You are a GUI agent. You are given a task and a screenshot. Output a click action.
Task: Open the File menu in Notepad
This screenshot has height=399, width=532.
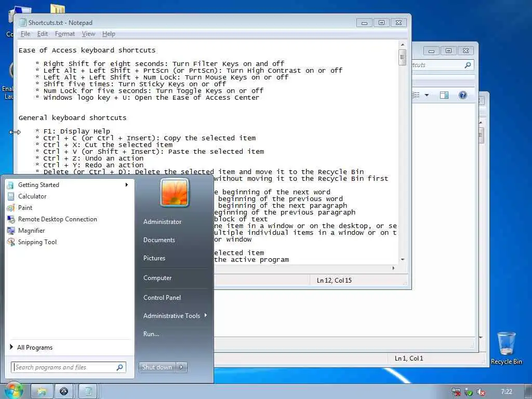(x=25, y=34)
